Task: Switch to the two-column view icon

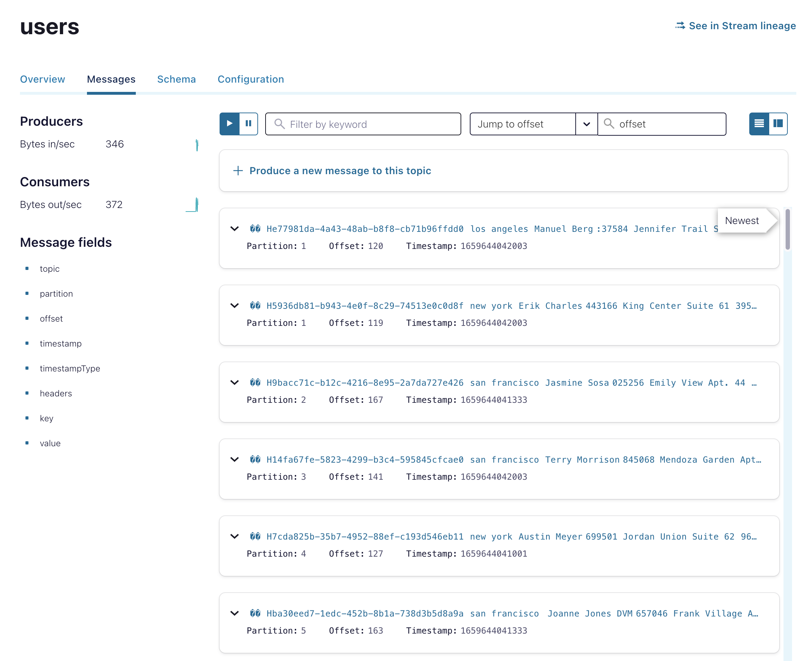Action: [x=778, y=124]
